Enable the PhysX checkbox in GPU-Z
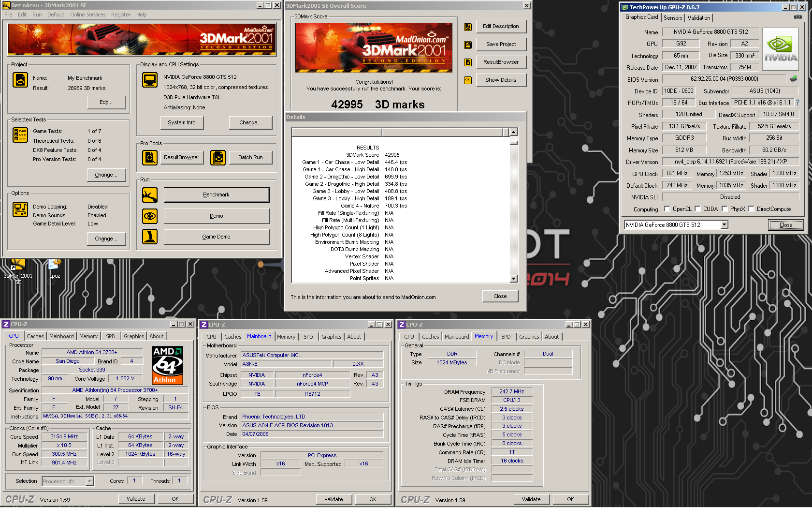The width and height of the screenshot is (812, 508). tap(725, 209)
